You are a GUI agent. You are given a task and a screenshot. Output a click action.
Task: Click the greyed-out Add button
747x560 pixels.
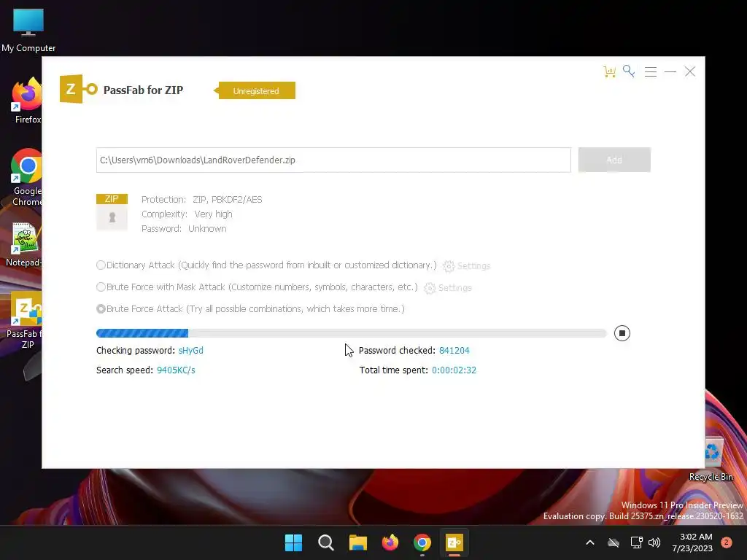coord(614,160)
